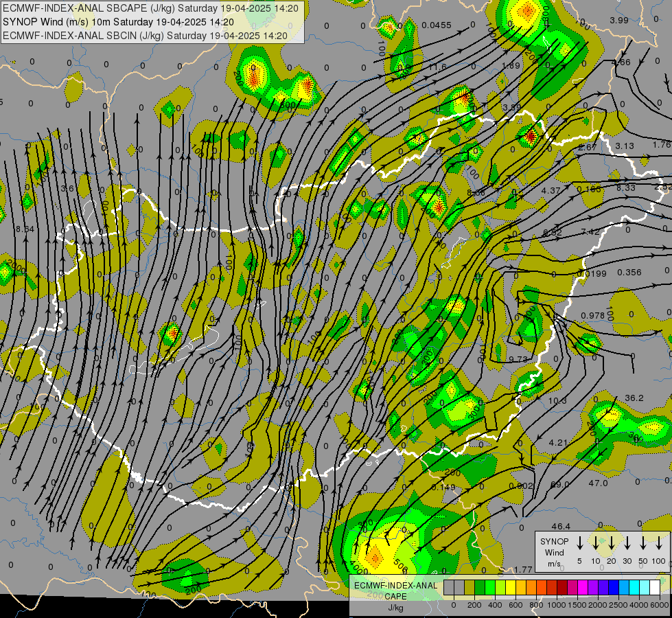Click the map value 1.77
The image size is (672, 618).
point(523,569)
